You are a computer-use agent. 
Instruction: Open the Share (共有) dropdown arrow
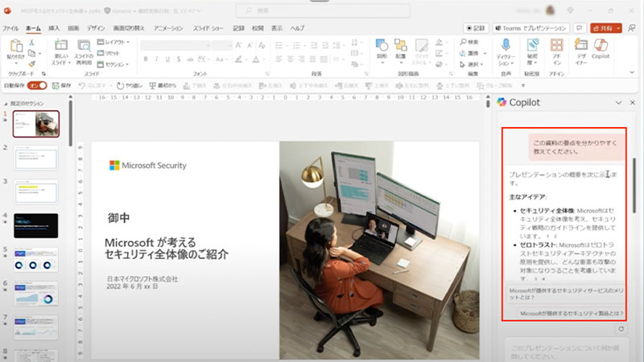(618, 27)
